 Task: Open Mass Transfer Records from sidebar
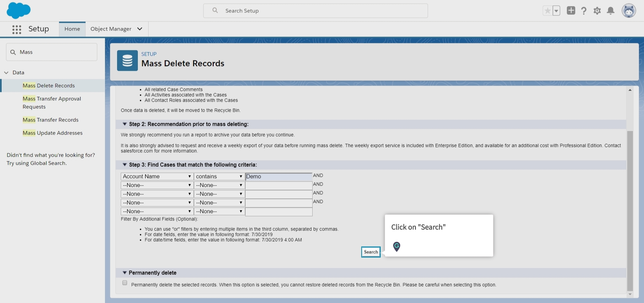[50, 120]
